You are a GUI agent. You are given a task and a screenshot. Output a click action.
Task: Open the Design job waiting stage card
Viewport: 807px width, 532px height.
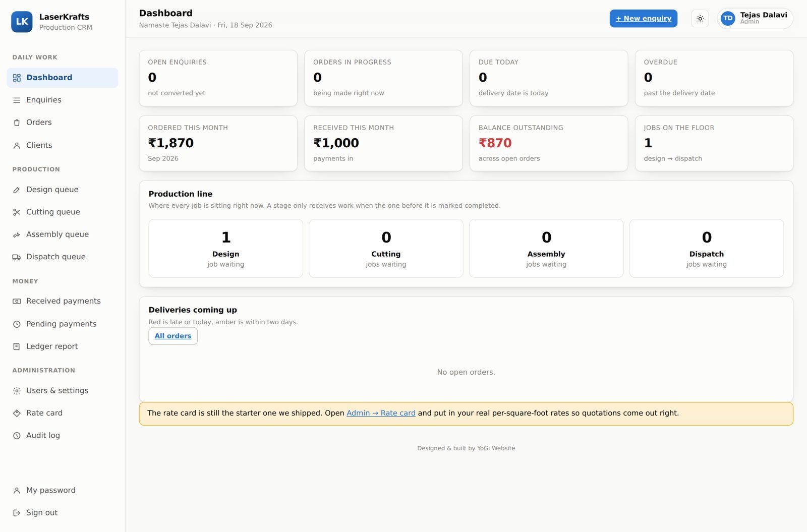226,248
